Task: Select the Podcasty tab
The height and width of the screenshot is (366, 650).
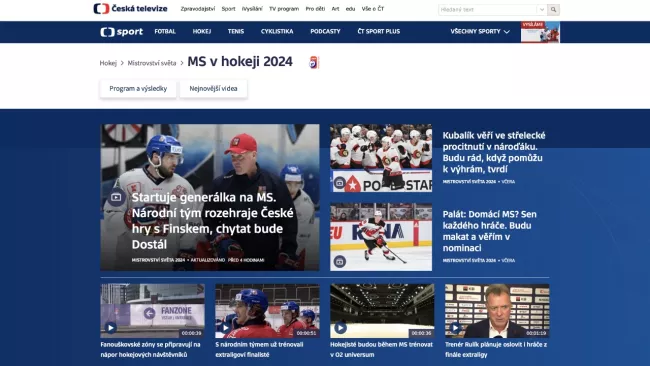Action: click(x=325, y=32)
